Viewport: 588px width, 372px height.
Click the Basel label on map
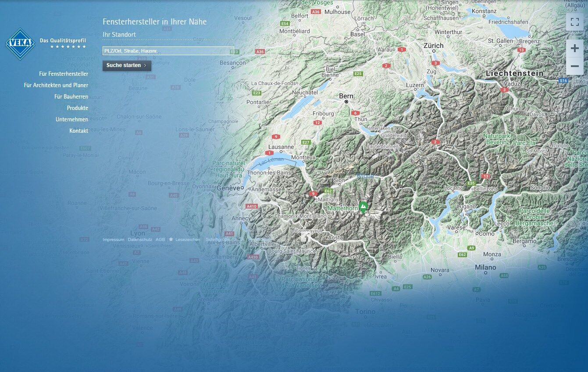click(x=357, y=34)
